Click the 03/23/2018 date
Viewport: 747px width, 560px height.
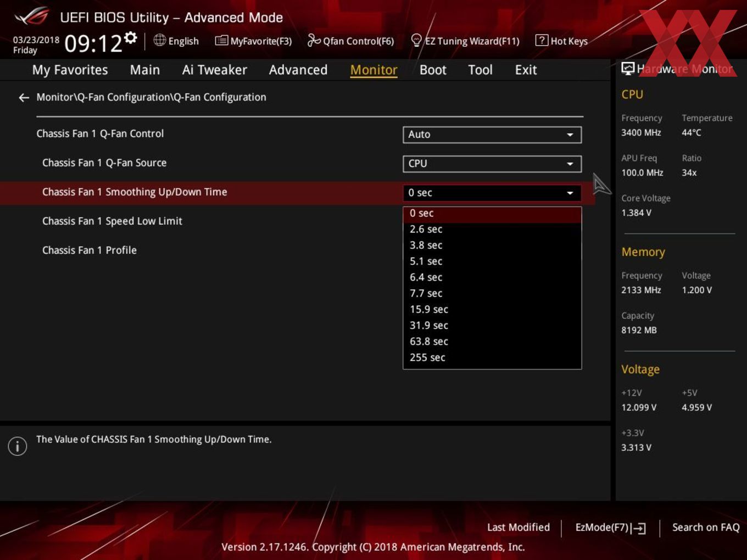pyautogui.click(x=36, y=40)
